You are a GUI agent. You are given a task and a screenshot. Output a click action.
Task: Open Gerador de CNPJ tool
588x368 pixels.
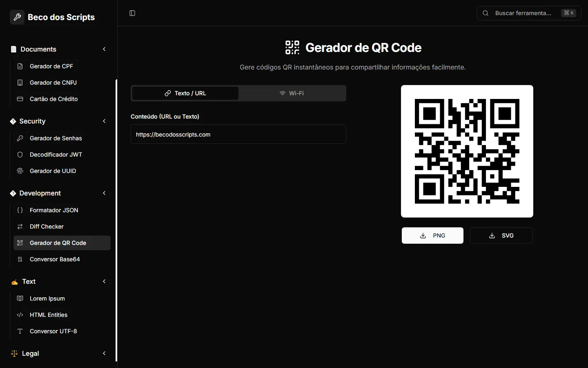pyautogui.click(x=62, y=83)
